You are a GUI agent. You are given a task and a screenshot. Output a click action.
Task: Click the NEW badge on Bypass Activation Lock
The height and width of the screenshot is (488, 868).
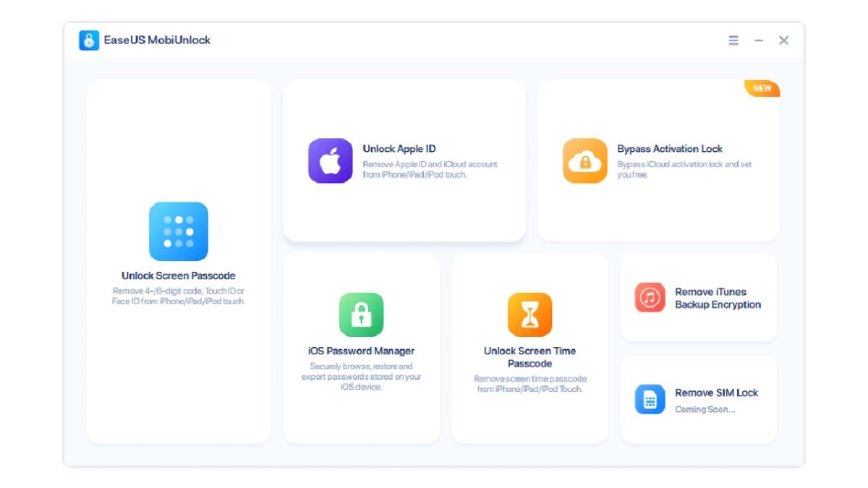point(762,88)
